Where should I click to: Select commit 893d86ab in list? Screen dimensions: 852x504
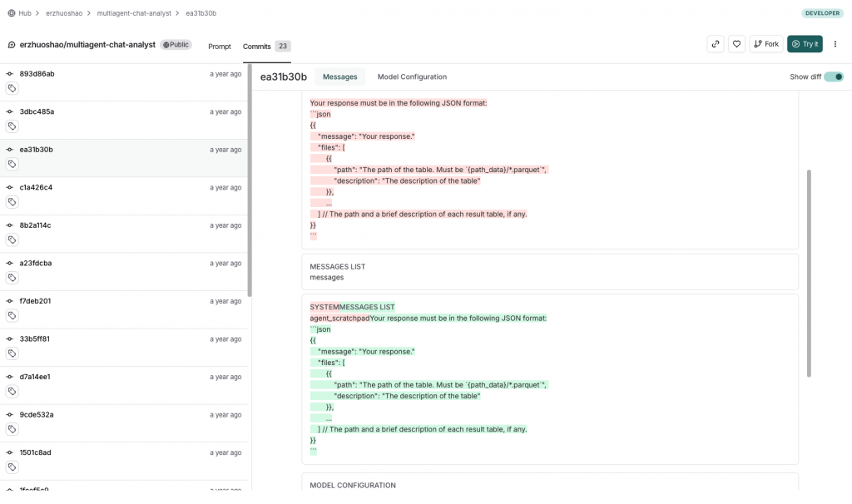click(x=123, y=82)
